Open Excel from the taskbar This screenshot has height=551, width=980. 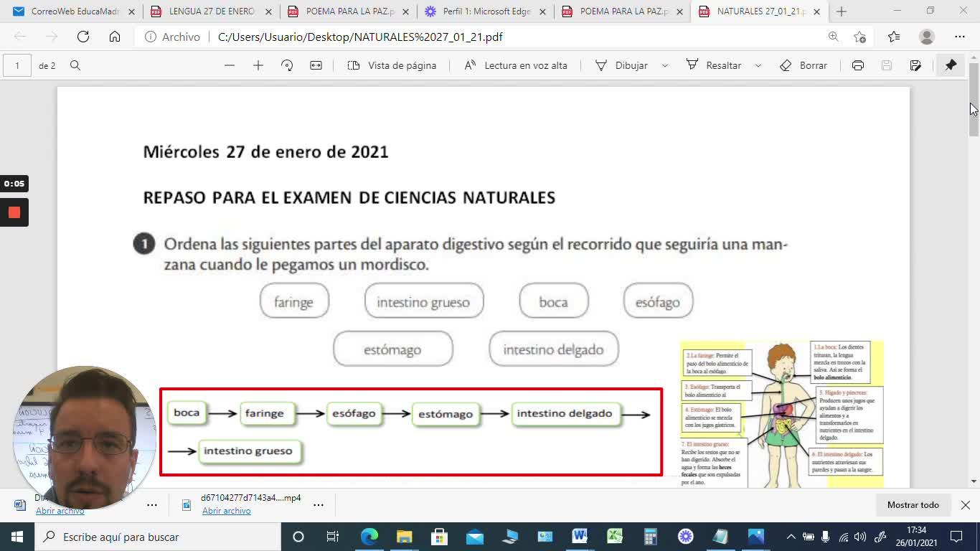pyautogui.click(x=615, y=537)
